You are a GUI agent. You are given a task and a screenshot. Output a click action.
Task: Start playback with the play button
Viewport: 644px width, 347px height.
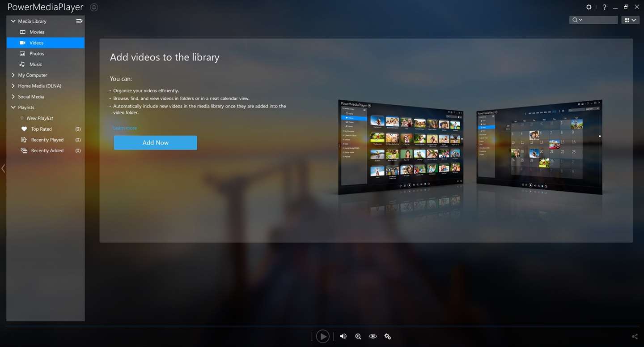click(322, 336)
